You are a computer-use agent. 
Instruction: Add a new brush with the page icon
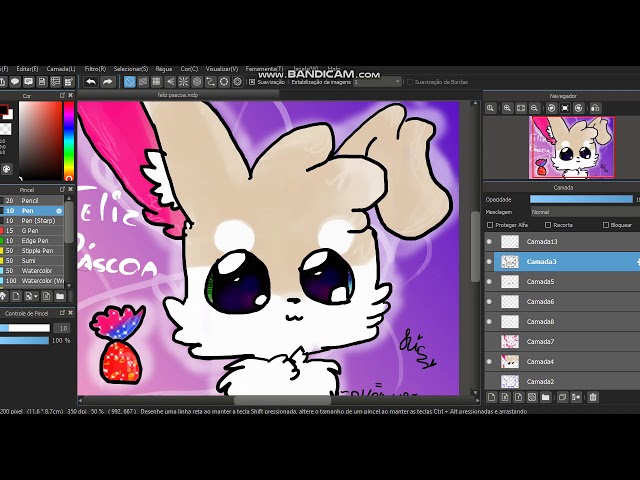point(16,296)
